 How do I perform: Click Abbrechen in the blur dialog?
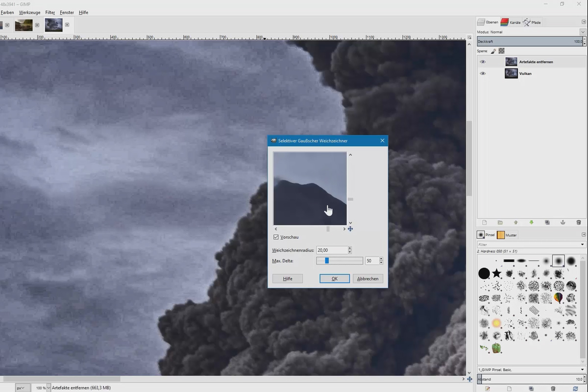367,278
